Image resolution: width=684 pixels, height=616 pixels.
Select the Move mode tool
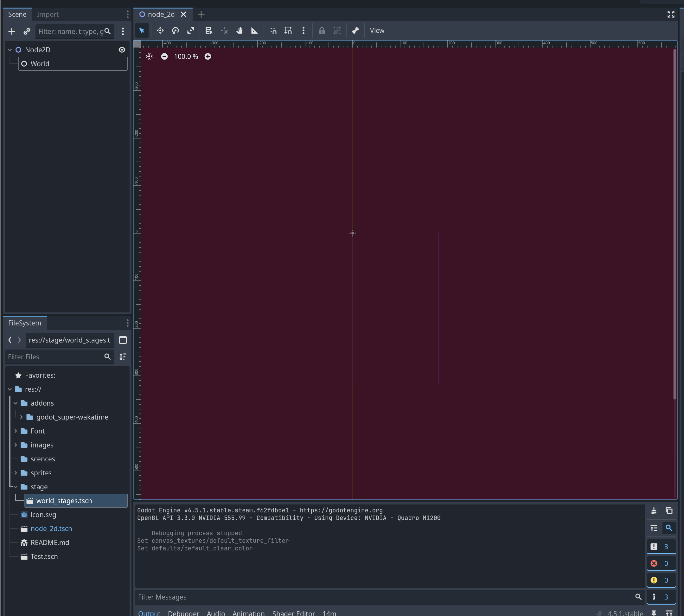pos(160,30)
